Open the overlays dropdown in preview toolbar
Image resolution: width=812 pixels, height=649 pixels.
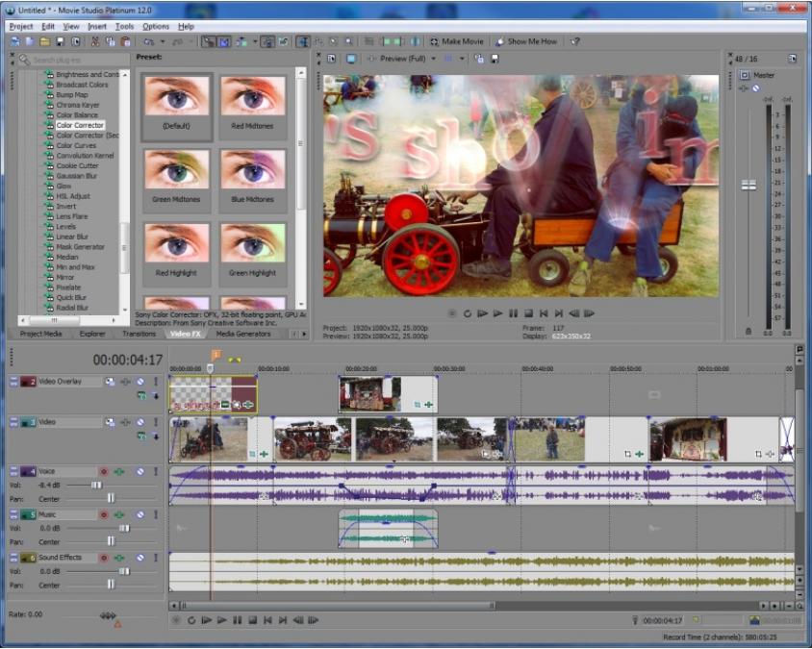click(462, 59)
